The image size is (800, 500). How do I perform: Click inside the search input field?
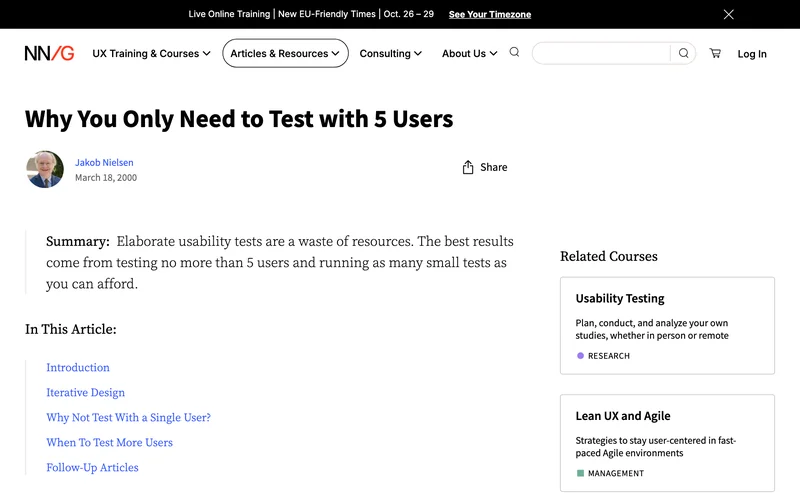point(602,53)
